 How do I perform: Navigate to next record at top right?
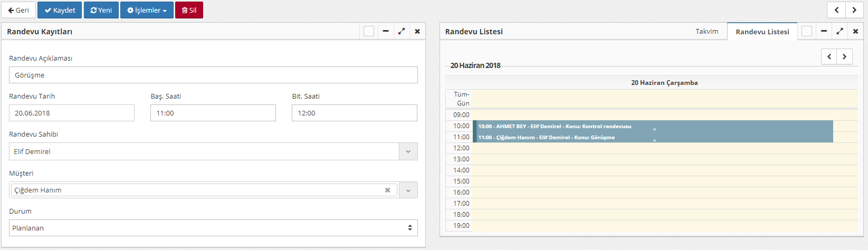tap(854, 10)
